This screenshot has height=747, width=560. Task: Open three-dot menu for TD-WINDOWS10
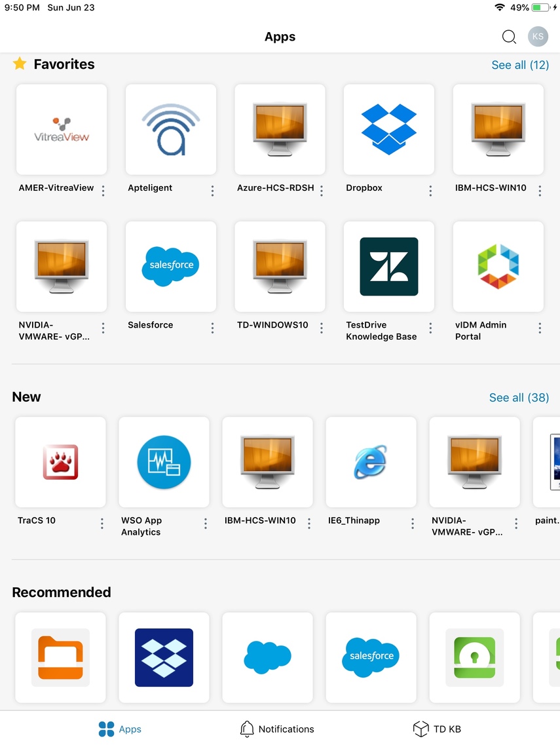click(322, 328)
